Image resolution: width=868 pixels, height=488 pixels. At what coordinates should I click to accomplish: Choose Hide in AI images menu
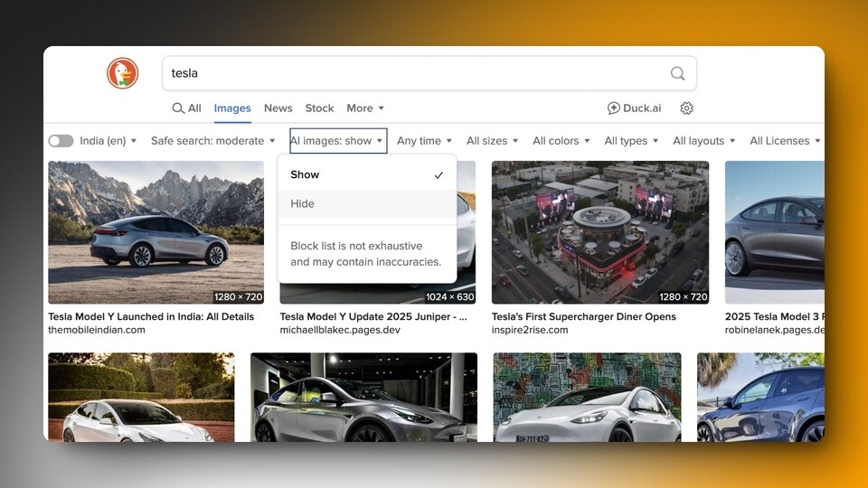pyautogui.click(x=367, y=203)
